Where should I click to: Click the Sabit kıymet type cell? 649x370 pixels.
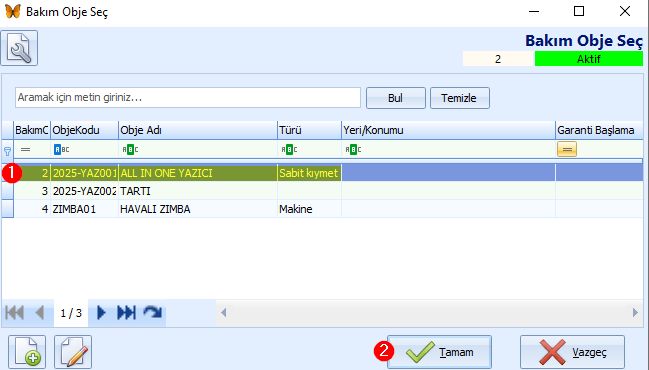[x=309, y=173]
